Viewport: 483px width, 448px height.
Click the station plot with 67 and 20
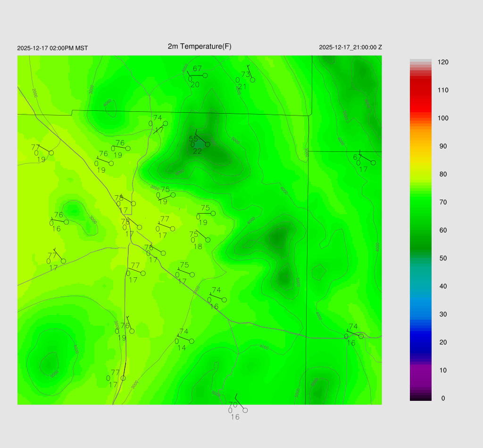[205, 75]
